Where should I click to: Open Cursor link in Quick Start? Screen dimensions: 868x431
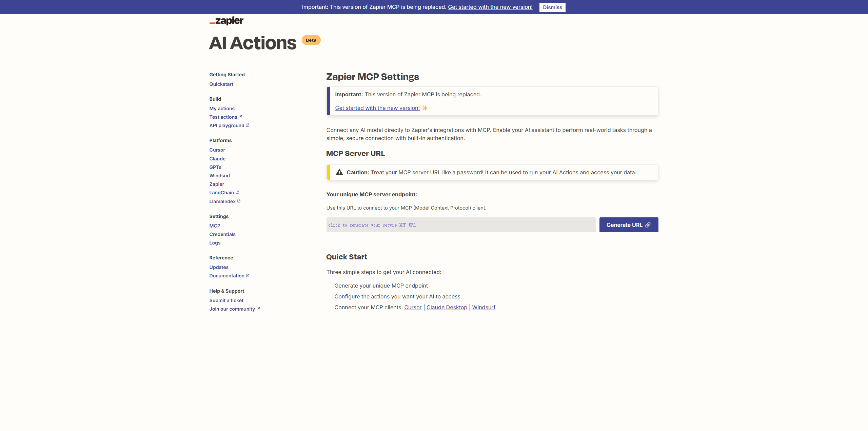[x=413, y=307]
